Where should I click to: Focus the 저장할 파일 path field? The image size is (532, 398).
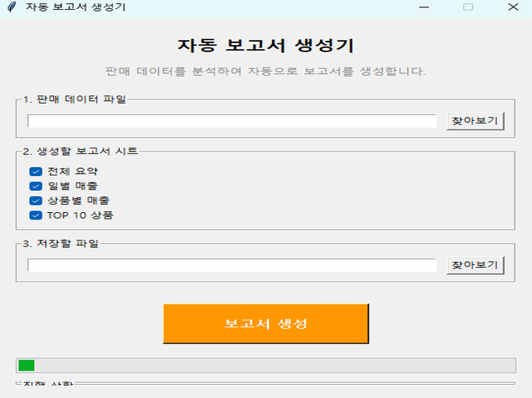[x=232, y=265]
